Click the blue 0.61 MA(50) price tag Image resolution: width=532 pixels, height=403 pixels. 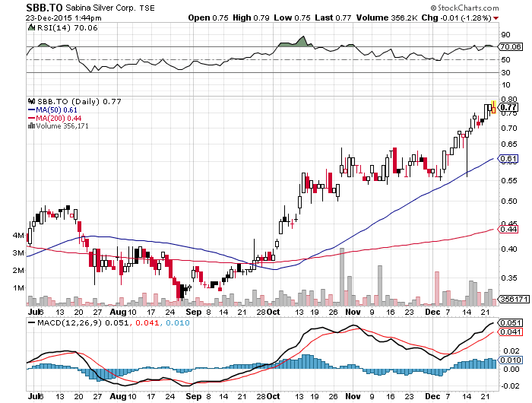click(x=510, y=159)
